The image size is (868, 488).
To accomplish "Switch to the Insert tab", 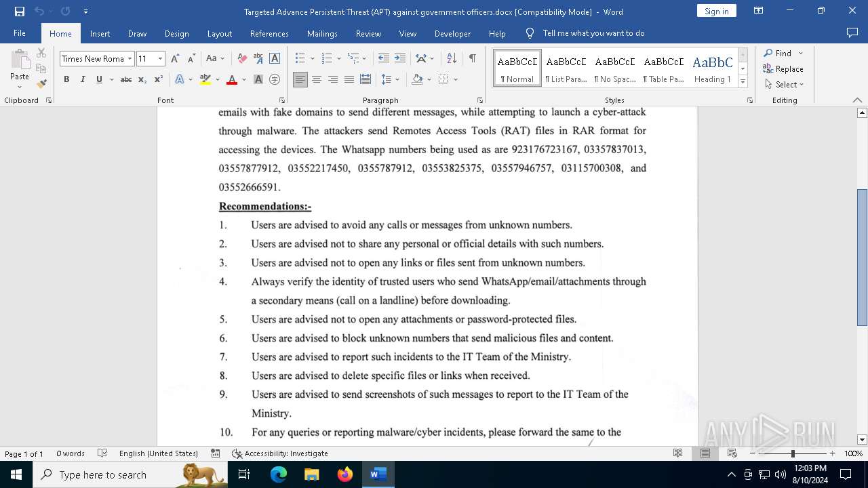I will pos(100,33).
